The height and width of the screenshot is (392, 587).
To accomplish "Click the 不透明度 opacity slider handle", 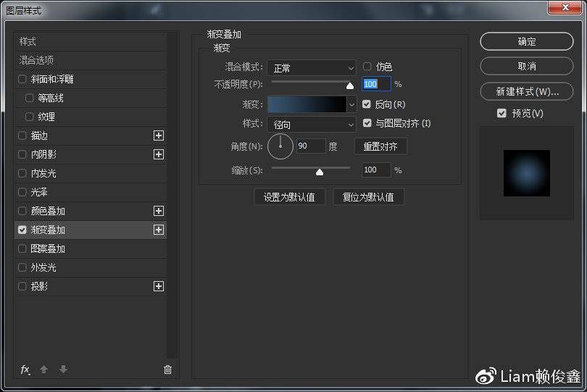I will point(350,86).
